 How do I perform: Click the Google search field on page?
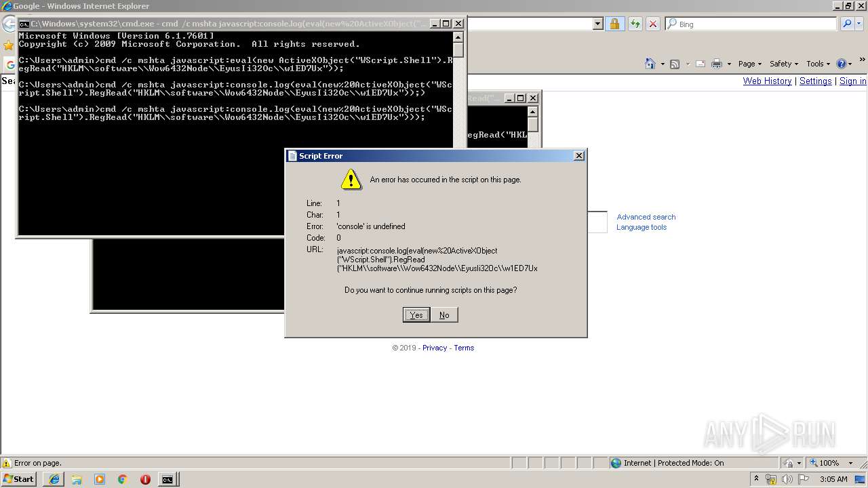(x=597, y=222)
